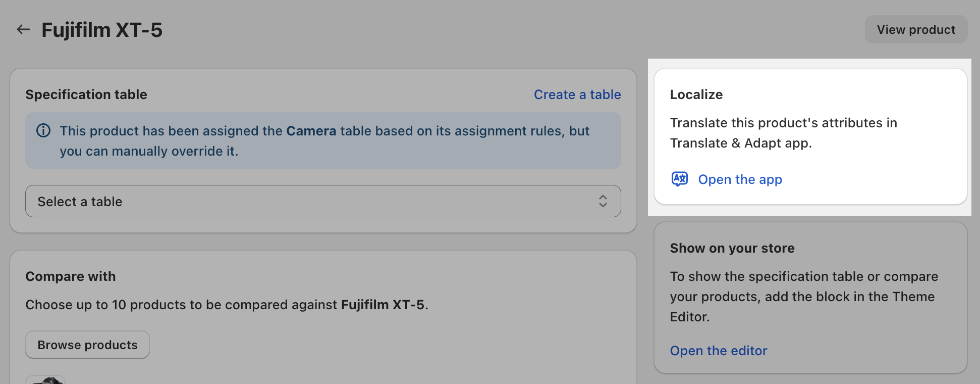Viewport: 980px width, 384px height.
Task: Click the Translate & Adapt app icon
Action: click(x=680, y=179)
